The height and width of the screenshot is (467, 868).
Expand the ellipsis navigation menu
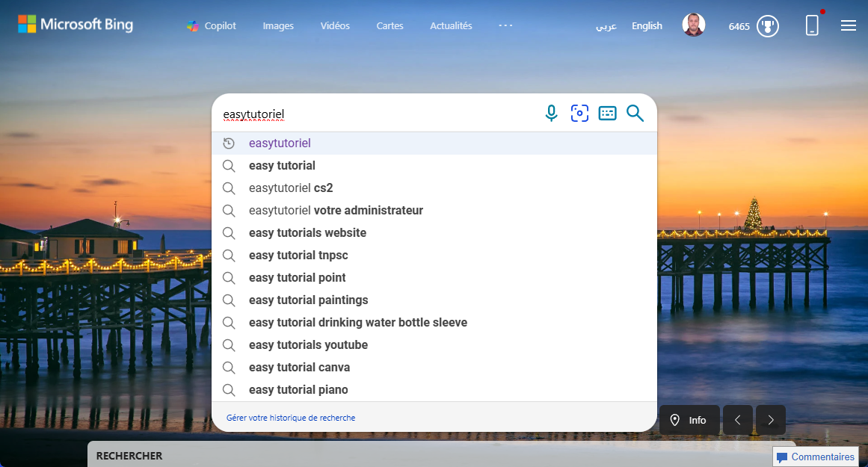(505, 25)
